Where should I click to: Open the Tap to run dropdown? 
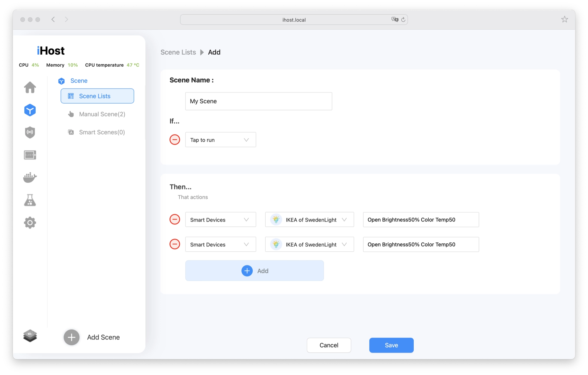[220, 140]
